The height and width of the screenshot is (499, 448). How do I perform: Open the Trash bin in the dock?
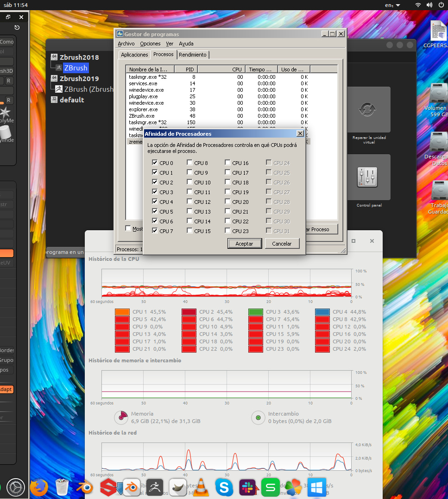click(x=62, y=487)
